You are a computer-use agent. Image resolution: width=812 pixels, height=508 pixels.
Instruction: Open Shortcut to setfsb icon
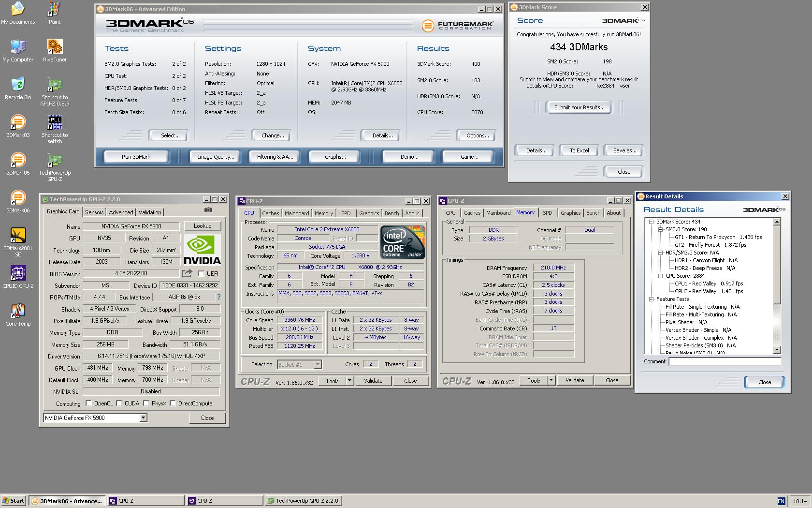(55, 129)
